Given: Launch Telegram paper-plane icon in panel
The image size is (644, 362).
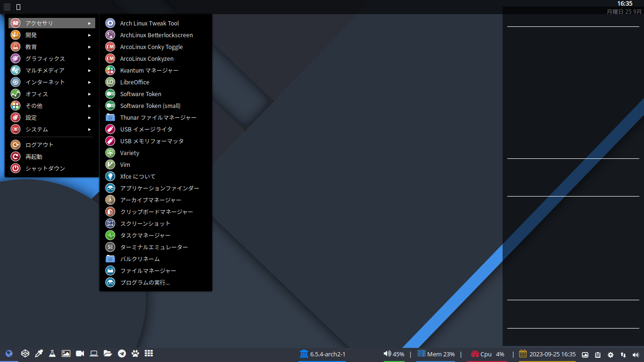Looking at the screenshot, I should [122, 354].
